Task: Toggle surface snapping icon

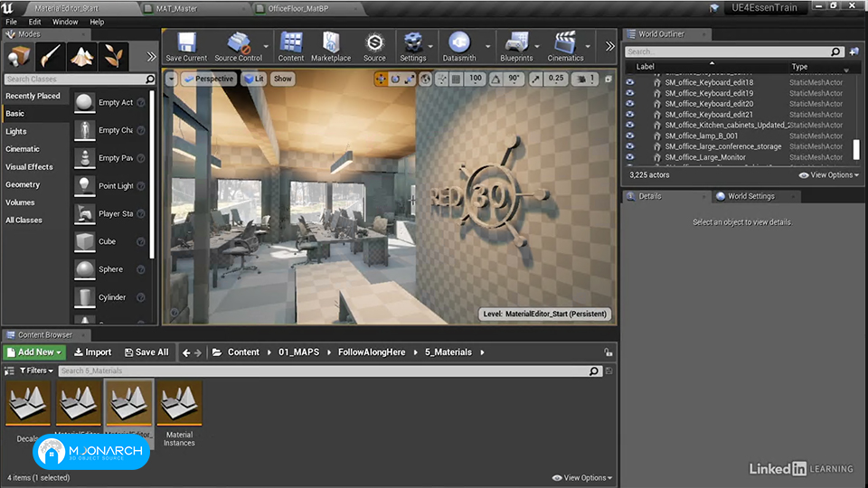Action: point(442,80)
